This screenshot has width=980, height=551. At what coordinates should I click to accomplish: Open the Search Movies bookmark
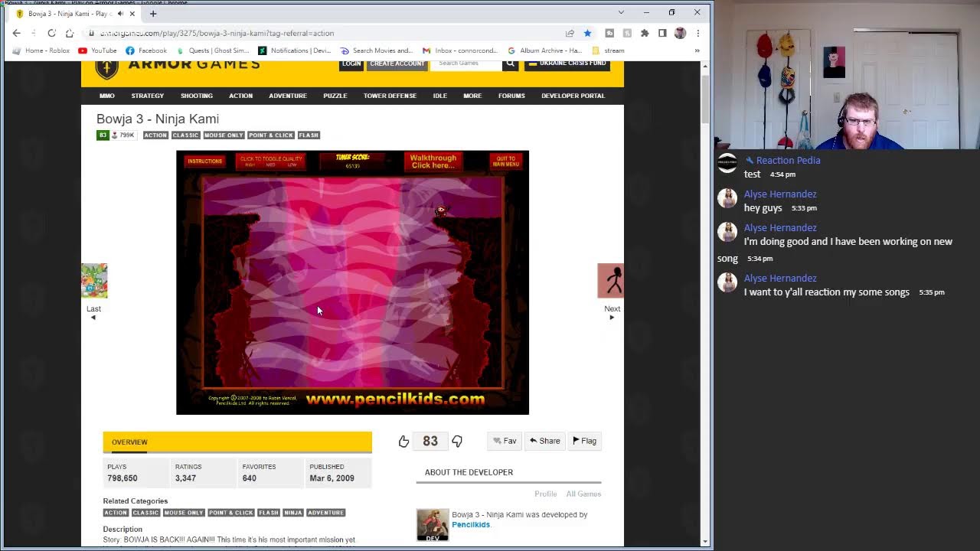pyautogui.click(x=377, y=51)
